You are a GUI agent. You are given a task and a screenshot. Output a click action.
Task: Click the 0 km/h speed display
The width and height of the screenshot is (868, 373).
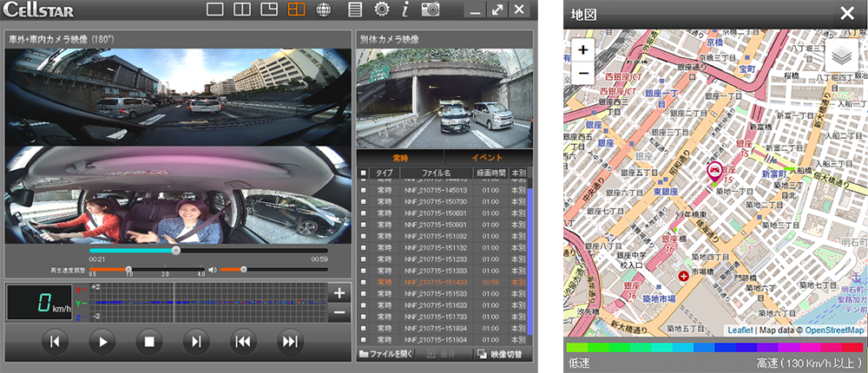tap(39, 303)
